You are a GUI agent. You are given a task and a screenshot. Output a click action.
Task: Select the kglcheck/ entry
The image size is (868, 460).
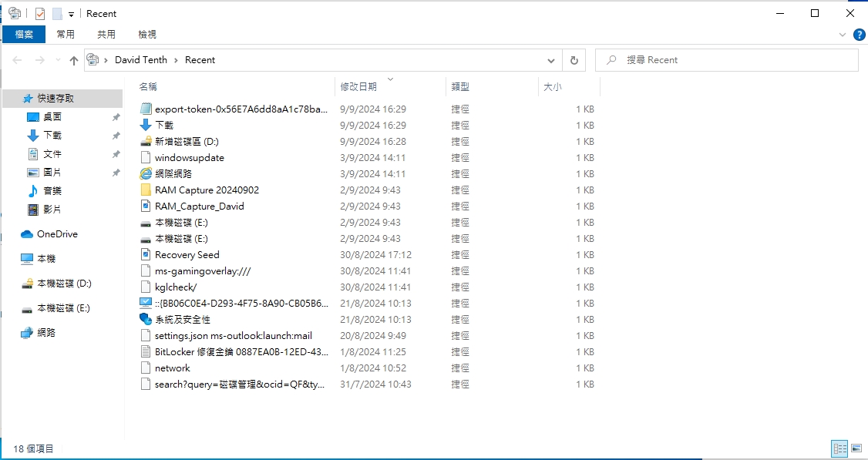[176, 287]
